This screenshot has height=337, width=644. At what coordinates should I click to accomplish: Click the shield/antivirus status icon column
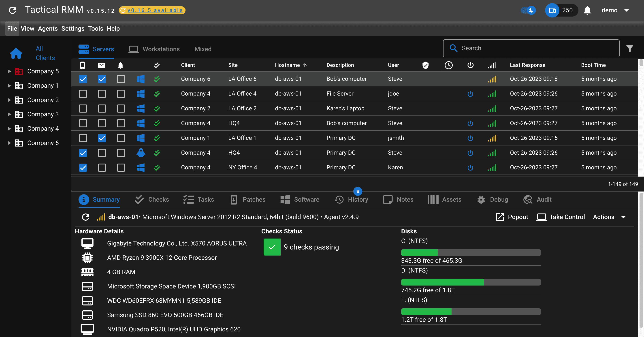pos(426,65)
